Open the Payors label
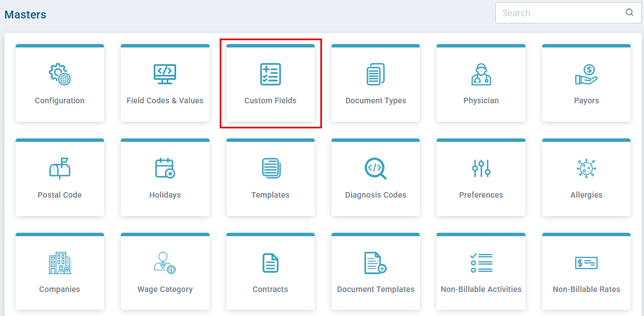644x316 pixels. 586,100
